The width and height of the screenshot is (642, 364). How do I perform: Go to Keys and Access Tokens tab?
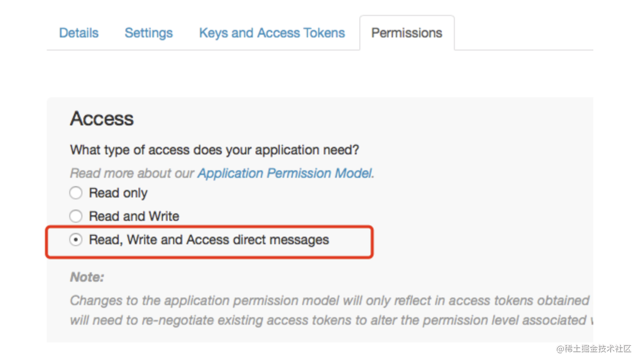click(x=272, y=33)
